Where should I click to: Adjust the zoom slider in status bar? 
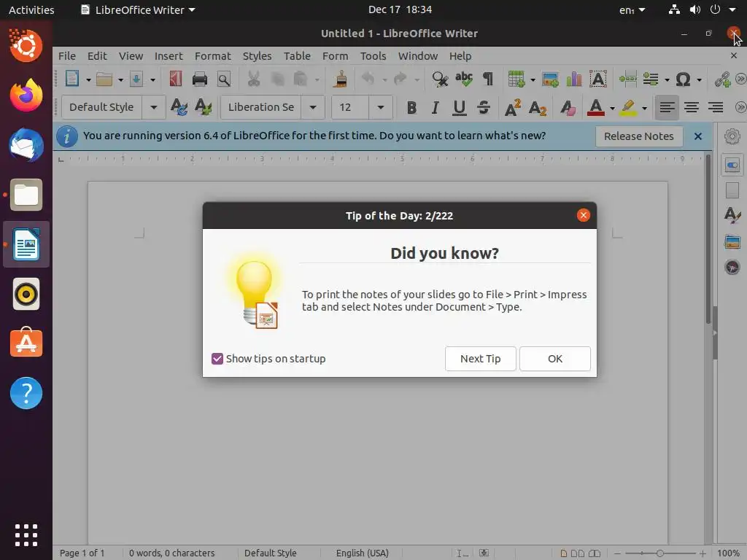(x=659, y=553)
